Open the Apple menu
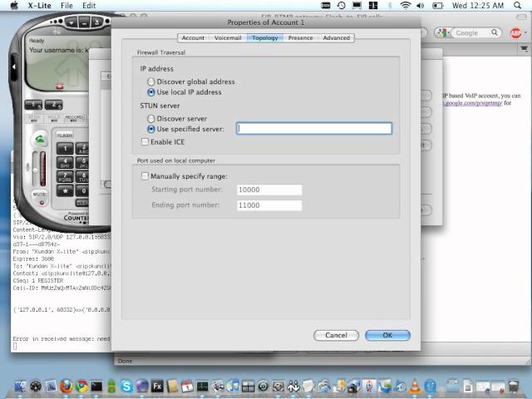 14,6
